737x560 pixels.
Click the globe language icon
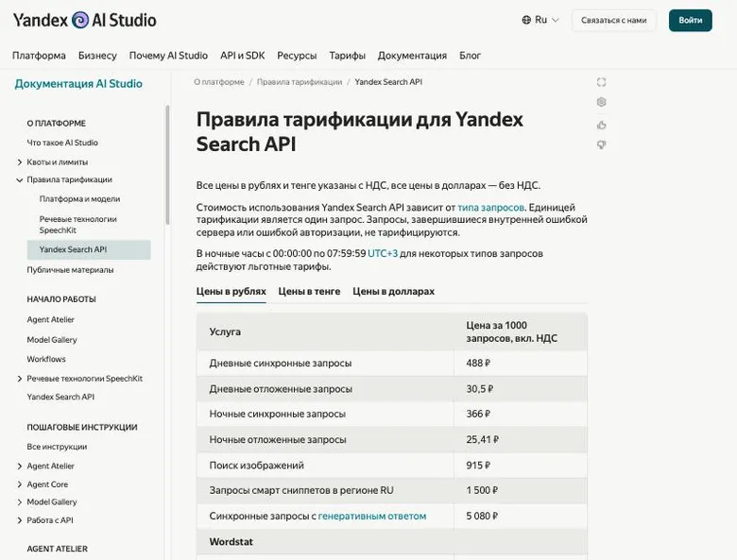pyautogui.click(x=526, y=20)
